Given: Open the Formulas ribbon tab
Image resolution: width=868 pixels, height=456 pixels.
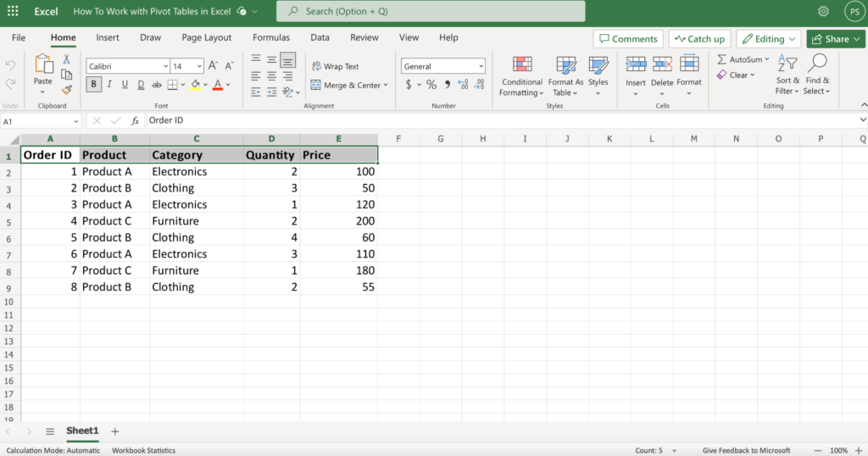Looking at the screenshot, I should click(x=271, y=38).
